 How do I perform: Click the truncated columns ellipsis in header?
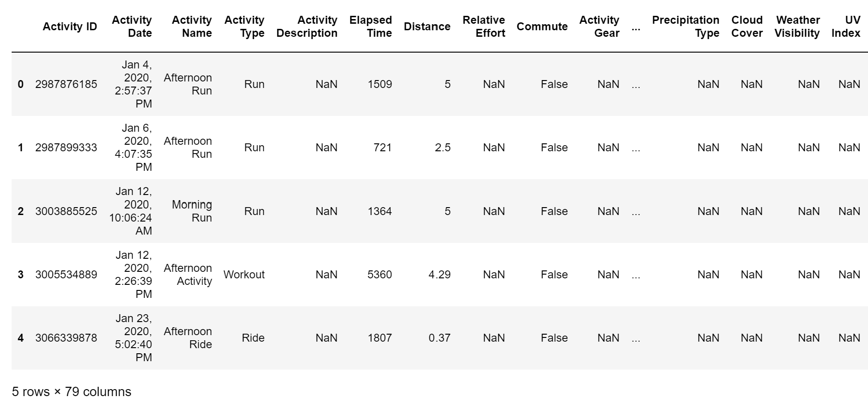click(x=636, y=28)
